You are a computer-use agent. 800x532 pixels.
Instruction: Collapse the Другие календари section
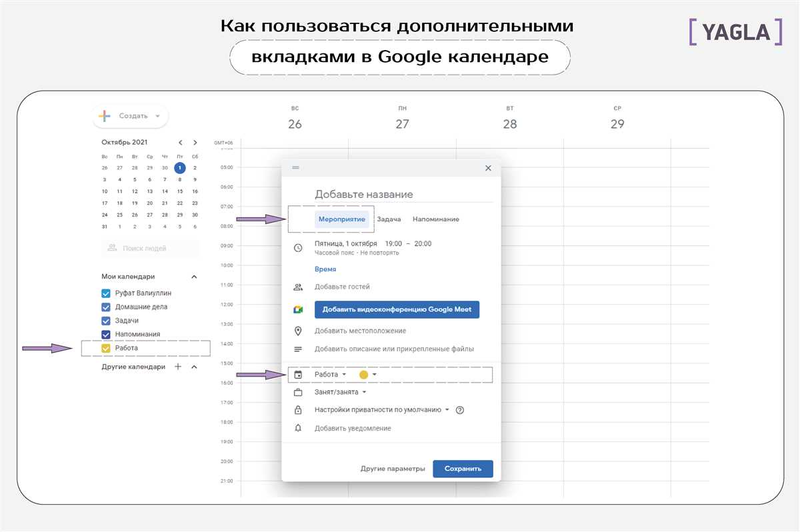[194, 367]
